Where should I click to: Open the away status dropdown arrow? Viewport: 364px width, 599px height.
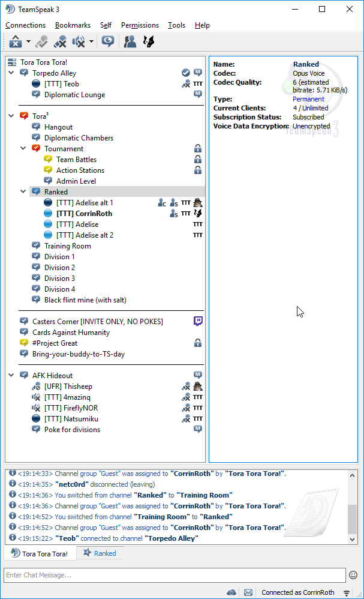(x=28, y=41)
